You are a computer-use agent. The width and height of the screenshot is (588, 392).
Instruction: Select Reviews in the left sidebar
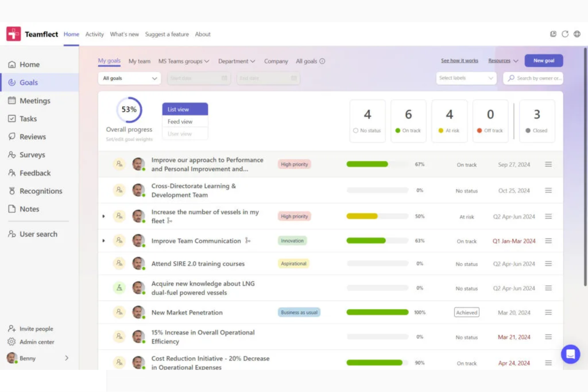pyautogui.click(x=33, y=136)
